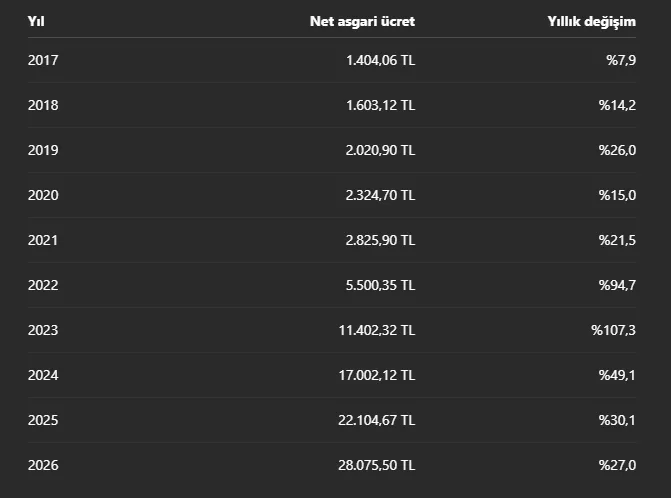This screenshot has height=498, width=671.
Task: Select the 2025 year cell
Action: (43, 420)
